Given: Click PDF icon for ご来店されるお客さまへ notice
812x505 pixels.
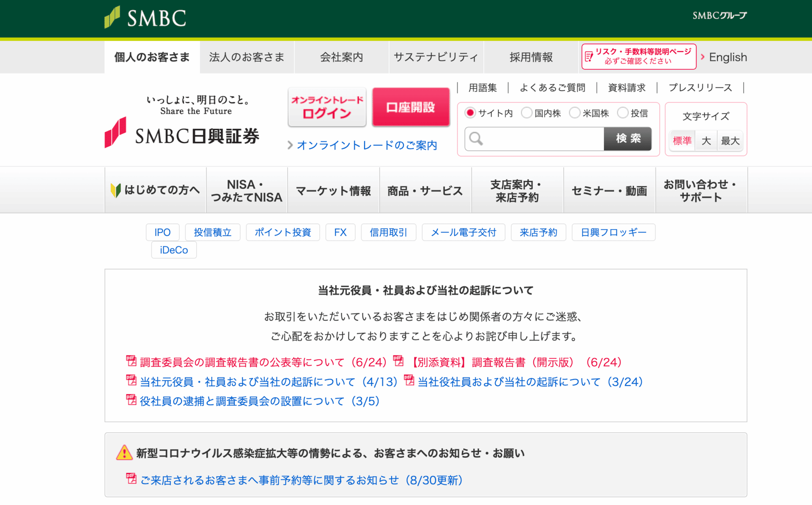Looking at the screenshot, I should click(x=131, y=479).
